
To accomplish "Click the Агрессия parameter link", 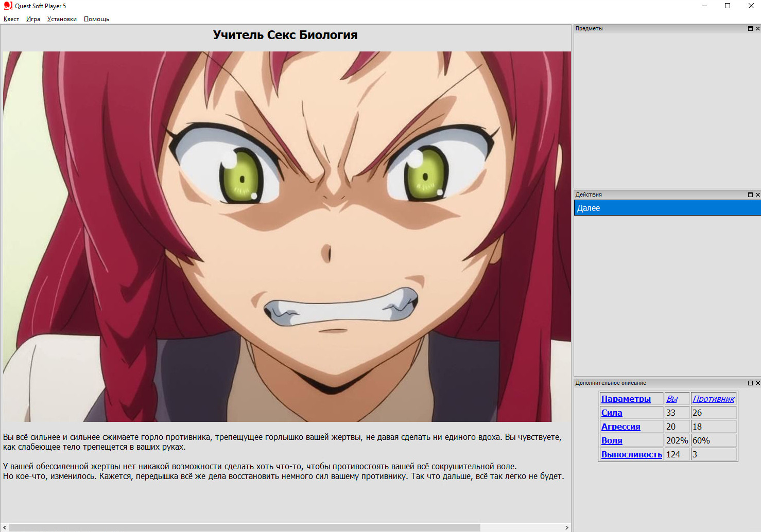I will (x=621, y=427).
